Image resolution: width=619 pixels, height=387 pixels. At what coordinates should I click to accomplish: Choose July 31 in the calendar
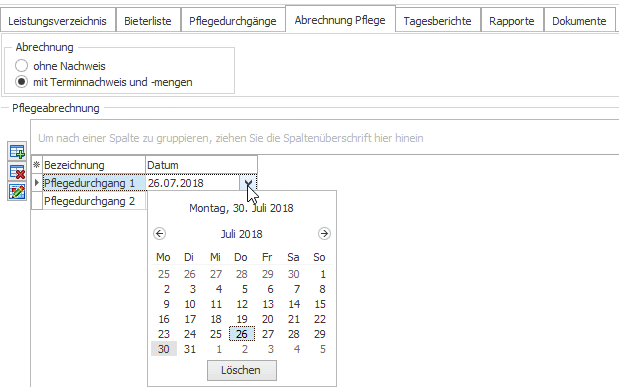(x=190, y=349)
